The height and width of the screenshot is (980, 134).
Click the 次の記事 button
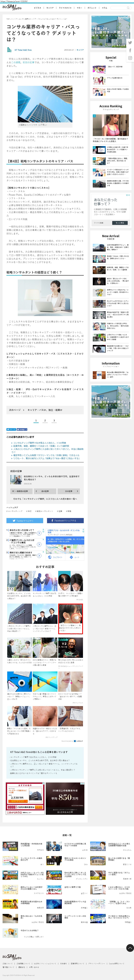tap(69, 491)
